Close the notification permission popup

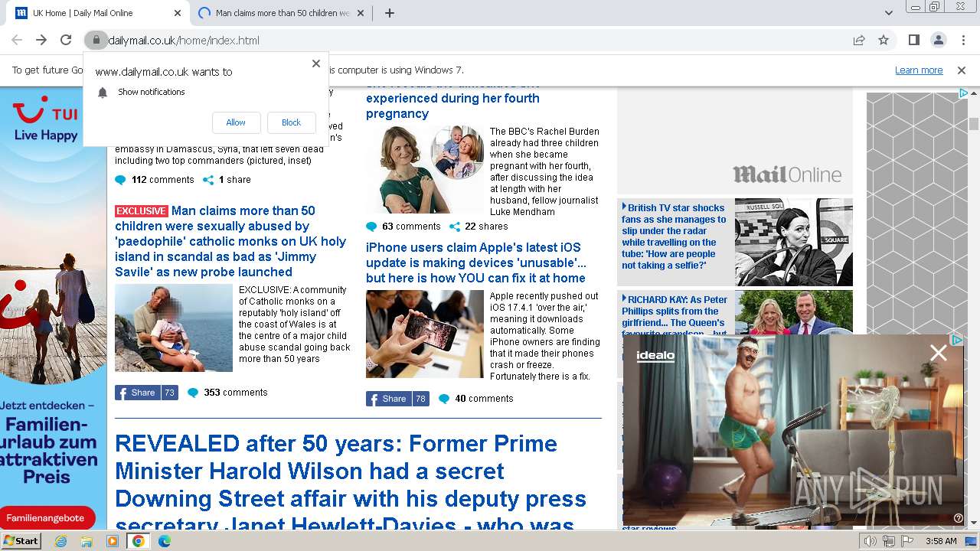pos(315,64)
